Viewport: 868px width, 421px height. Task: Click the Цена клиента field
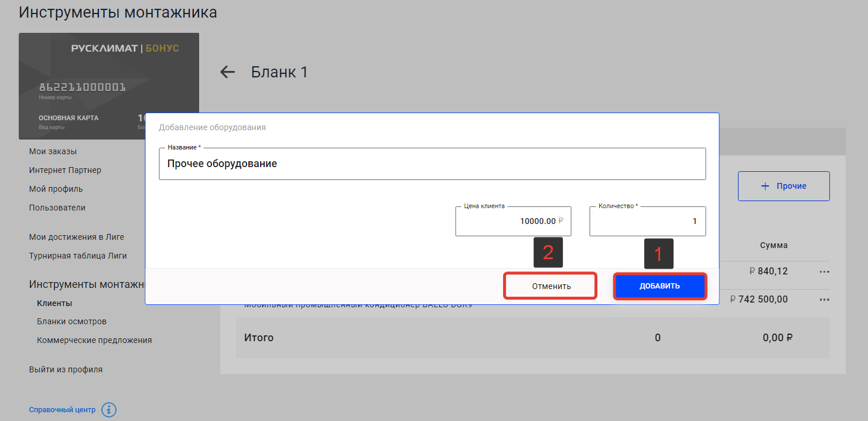[513, 221]
